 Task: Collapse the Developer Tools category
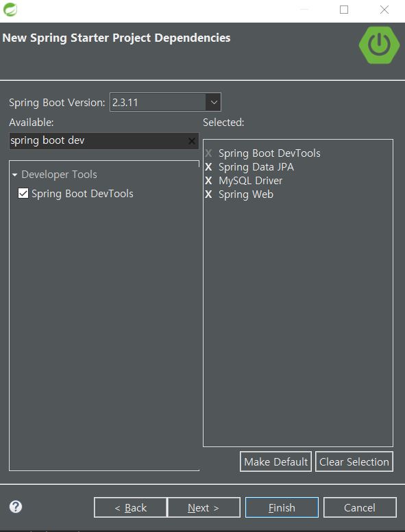[x=14, y=175]
